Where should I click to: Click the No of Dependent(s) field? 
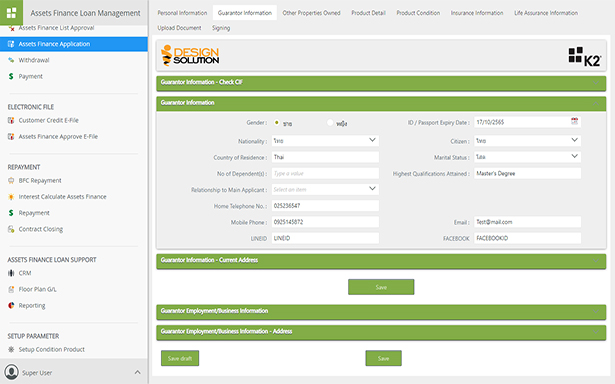325,173
